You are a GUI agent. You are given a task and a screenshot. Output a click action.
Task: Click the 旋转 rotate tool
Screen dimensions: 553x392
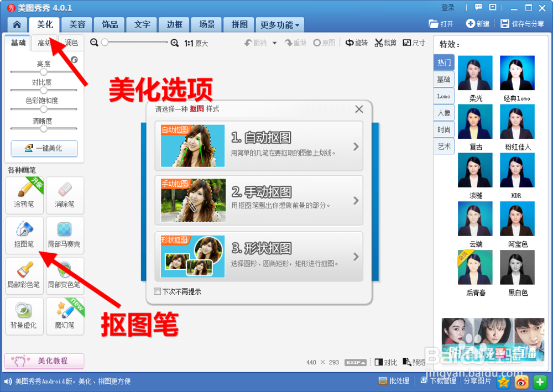357,43
